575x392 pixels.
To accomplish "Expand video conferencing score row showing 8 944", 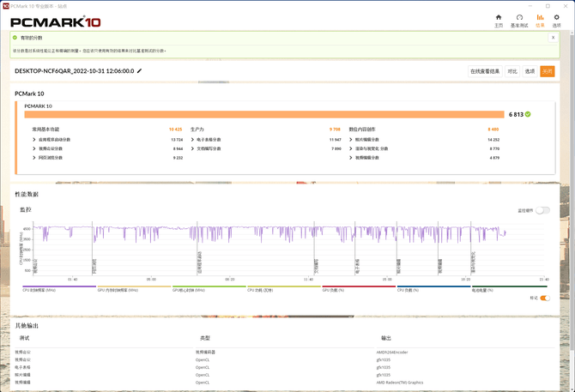I will click(x=35, y=148).
